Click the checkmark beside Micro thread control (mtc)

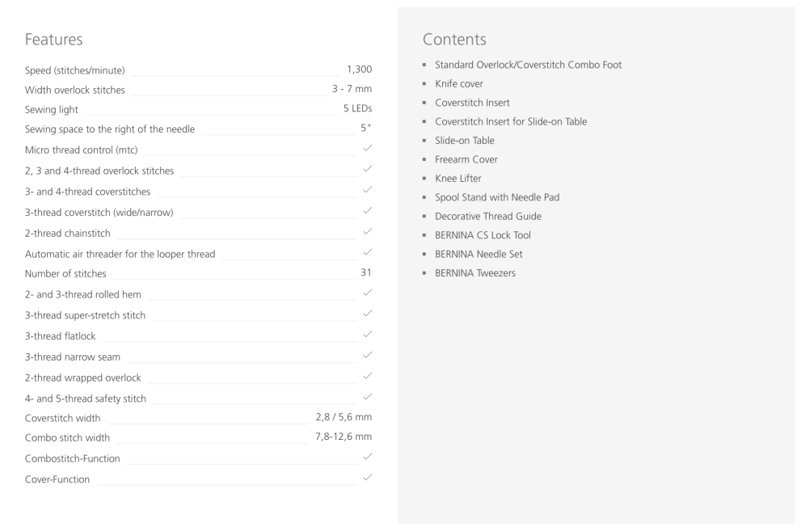(x=367, y=150)
